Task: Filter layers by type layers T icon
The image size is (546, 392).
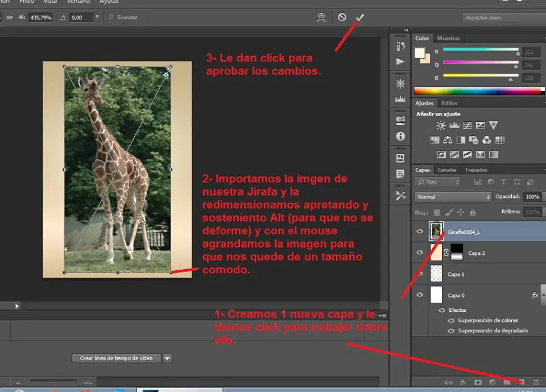Action: click(x=503, y=181)
